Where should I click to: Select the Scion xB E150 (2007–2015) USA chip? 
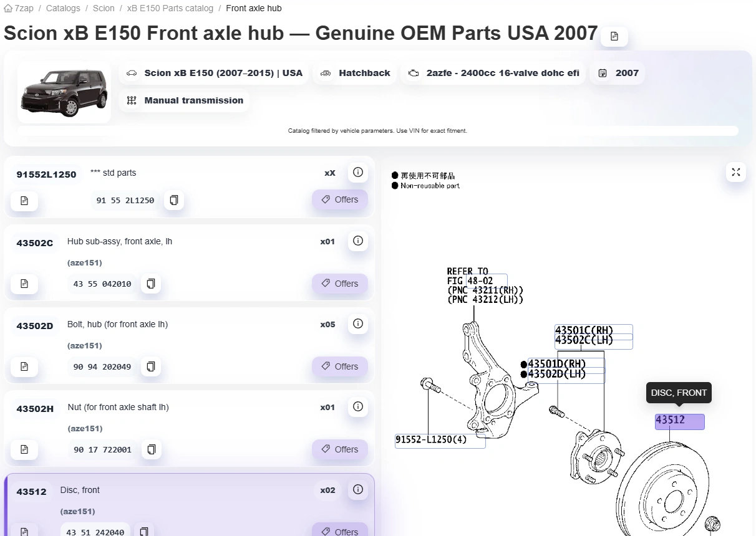tap(214, 73)
